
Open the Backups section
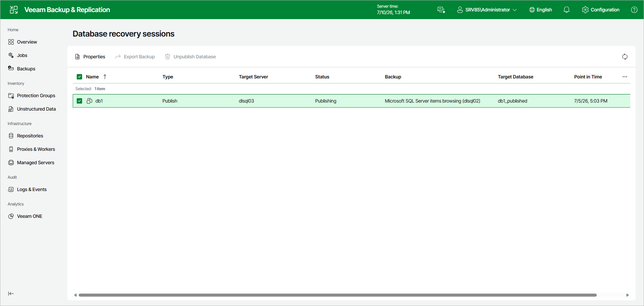26,69
